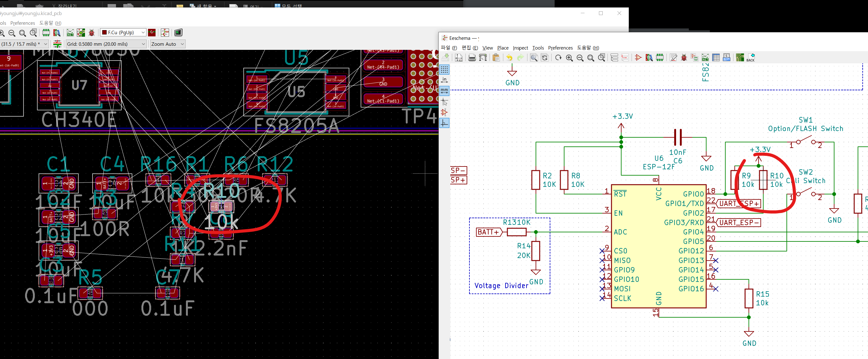Image resolution: width=868 pixels, height=359 pixels.
Task: Click the Annotate schematic symbols pencil icon
Action: pyautogui.click(x=673, y=58)
